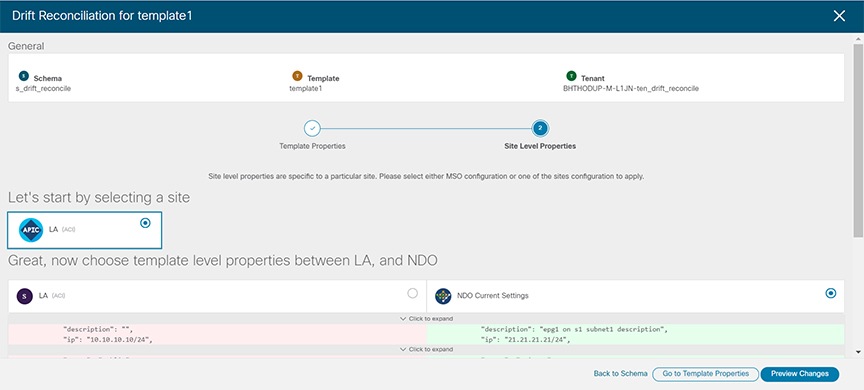Image resolution: width=864 pixels, height=390 pixels.
Task: Choose the NDO Current Settings radio button
Action: click(x=831, y=294)
